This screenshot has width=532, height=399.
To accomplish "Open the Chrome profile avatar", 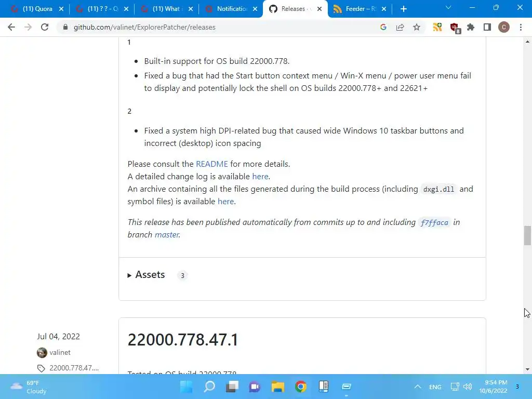I will click(x=504, y=27).
